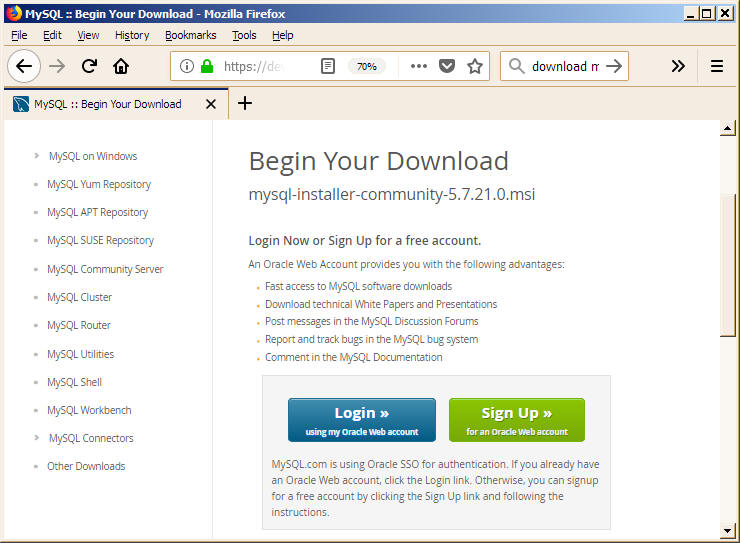Image resolution: width=740 pixels, height=543 pixels.
Task: Open the Tools menu
Action: [244, 35]
